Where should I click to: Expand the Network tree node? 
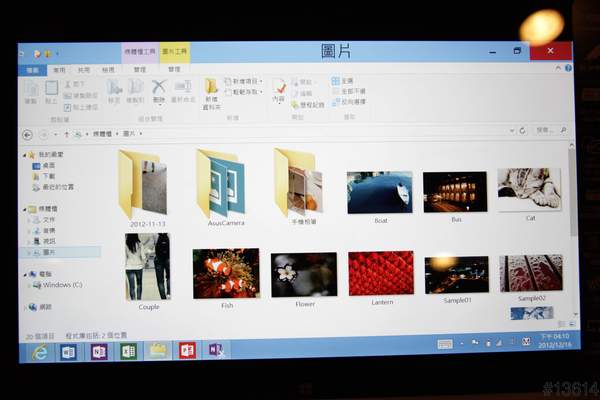(x=26, y=307)
